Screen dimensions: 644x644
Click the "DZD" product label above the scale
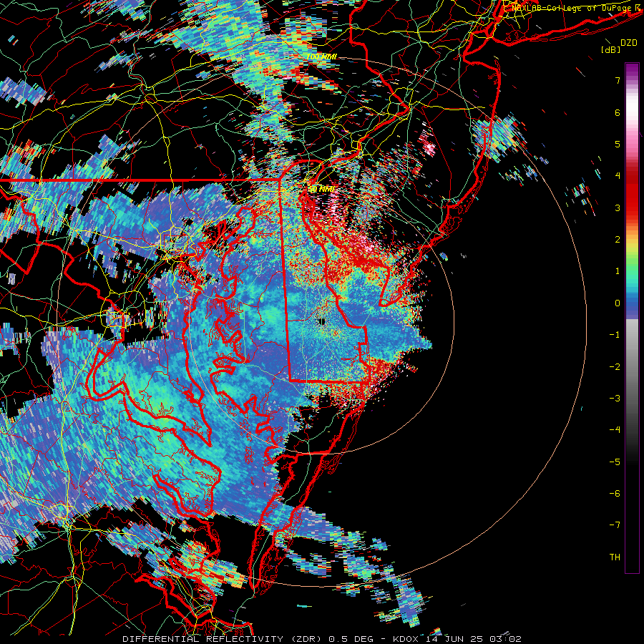click(629, 43)
